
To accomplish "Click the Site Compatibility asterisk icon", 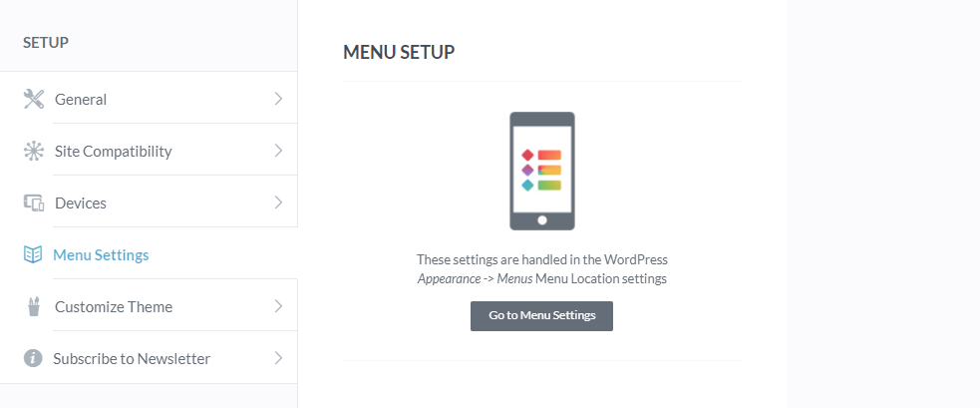I will (x=33, y=151).
